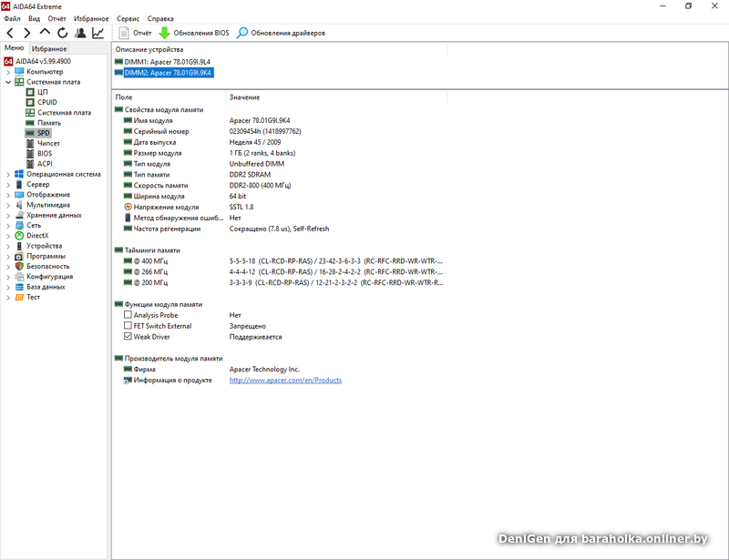The image size is (729, 560).
Task: Go up one level with the up arrow
Action: (45, 32)
